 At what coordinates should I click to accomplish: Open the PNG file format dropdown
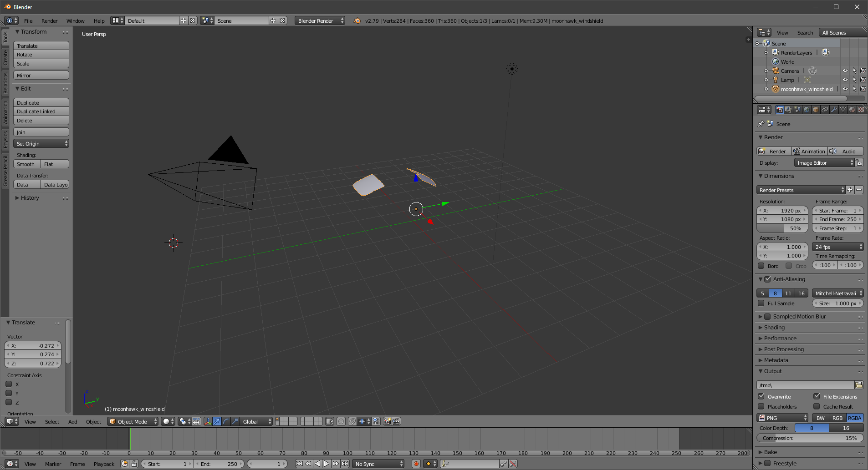coord(782,418)
